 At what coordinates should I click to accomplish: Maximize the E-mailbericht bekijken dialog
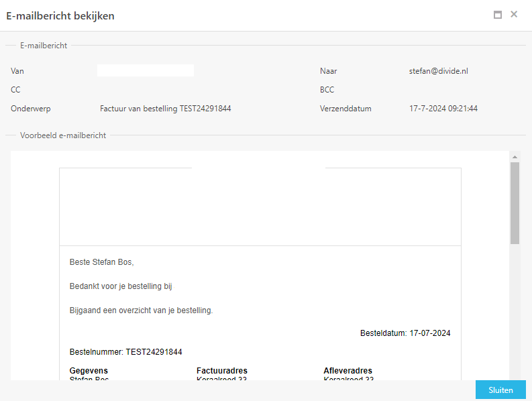pyautogui.click(x=497, y=15)
